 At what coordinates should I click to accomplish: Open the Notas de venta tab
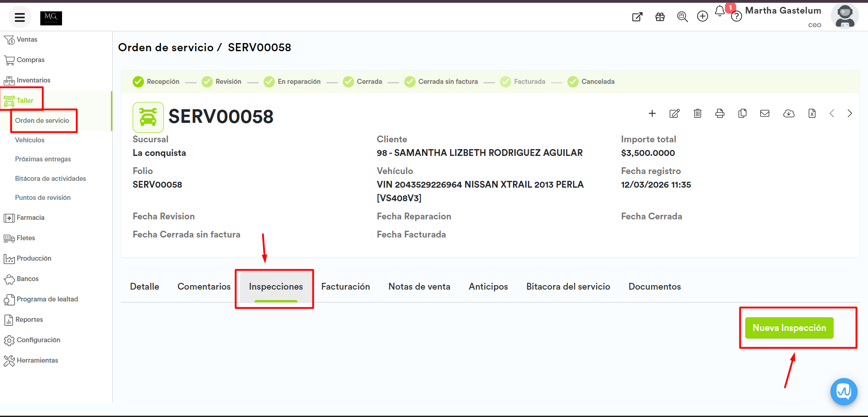pyautogui.click(x=419, y=286)
